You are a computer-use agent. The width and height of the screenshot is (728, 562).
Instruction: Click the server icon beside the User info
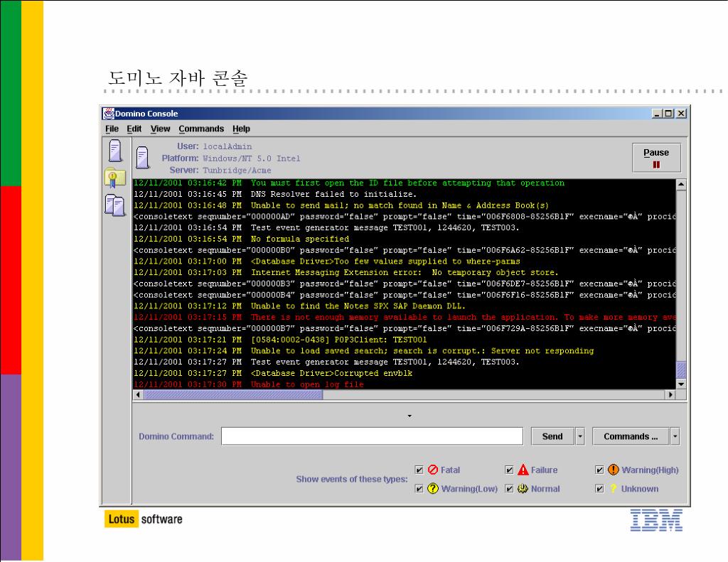[142, 157]
